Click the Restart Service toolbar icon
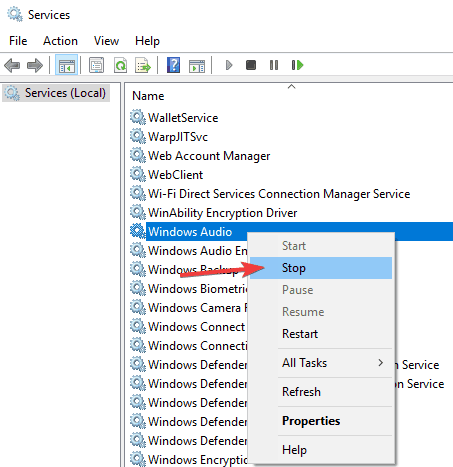Image resolution: width=453 pixels, height=467 pixels. click(x=297, y=65)
